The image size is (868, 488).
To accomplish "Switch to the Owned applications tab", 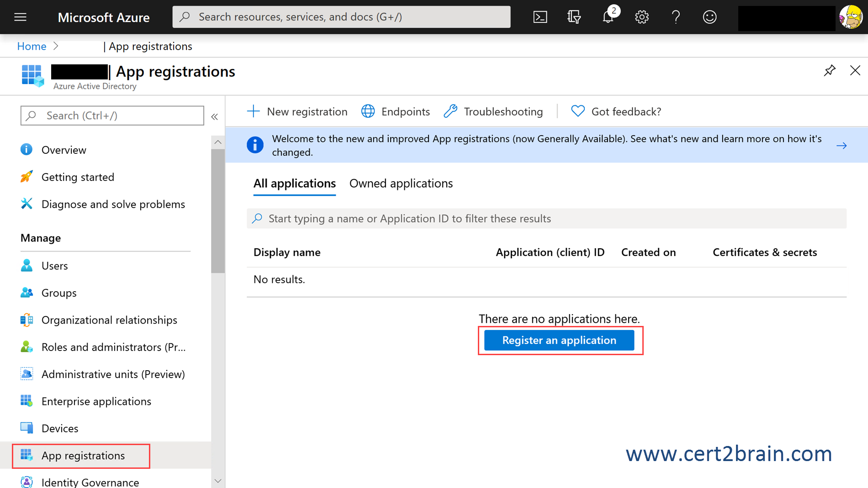I will (401, 184).
